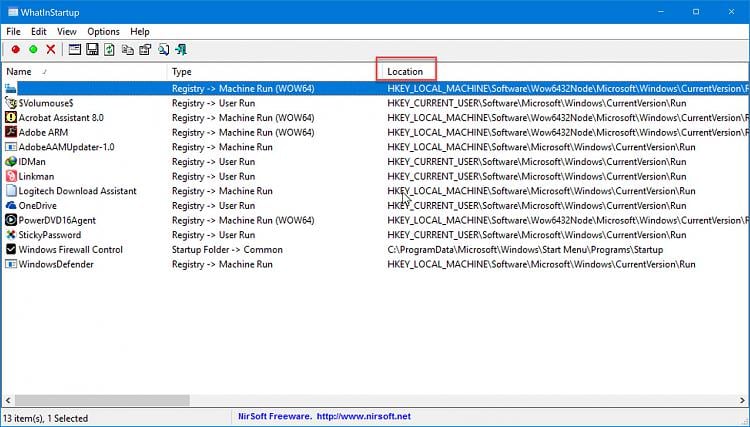Click the Adobe ARM row icon

(x=11, y=132)
